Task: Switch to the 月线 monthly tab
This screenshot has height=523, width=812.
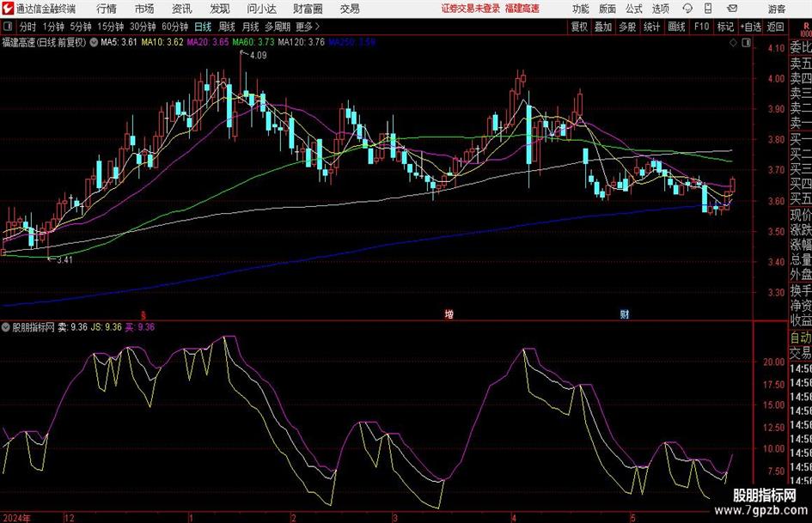Action: (x=251, y=27)
